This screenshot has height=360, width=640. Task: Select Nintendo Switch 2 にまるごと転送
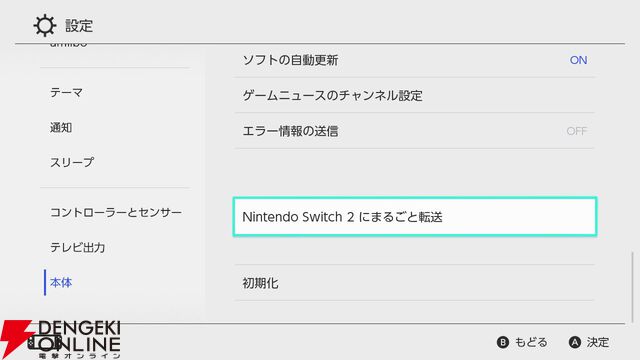click(x=415, y=217)
